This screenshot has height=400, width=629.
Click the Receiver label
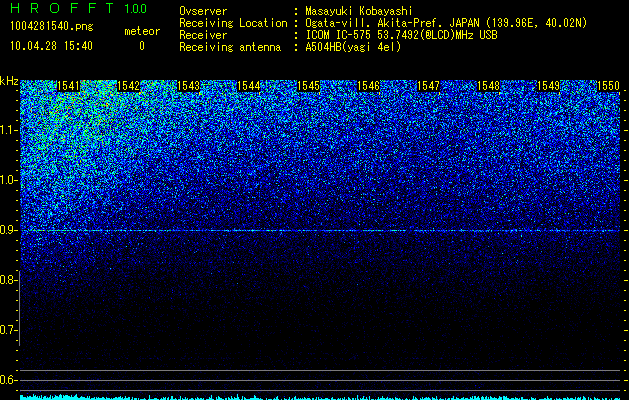203,35
